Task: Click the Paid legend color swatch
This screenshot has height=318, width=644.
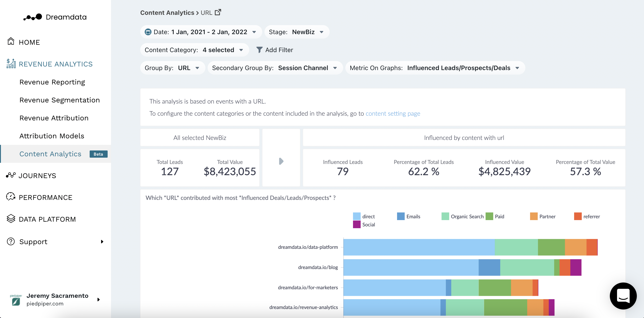Action: [x=489, y=216]
